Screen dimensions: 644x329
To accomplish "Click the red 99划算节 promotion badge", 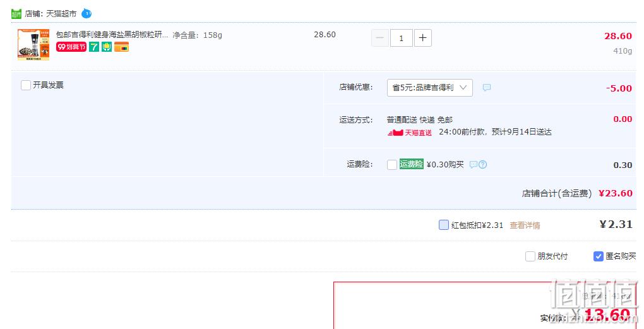I will [x=71, y=47].
